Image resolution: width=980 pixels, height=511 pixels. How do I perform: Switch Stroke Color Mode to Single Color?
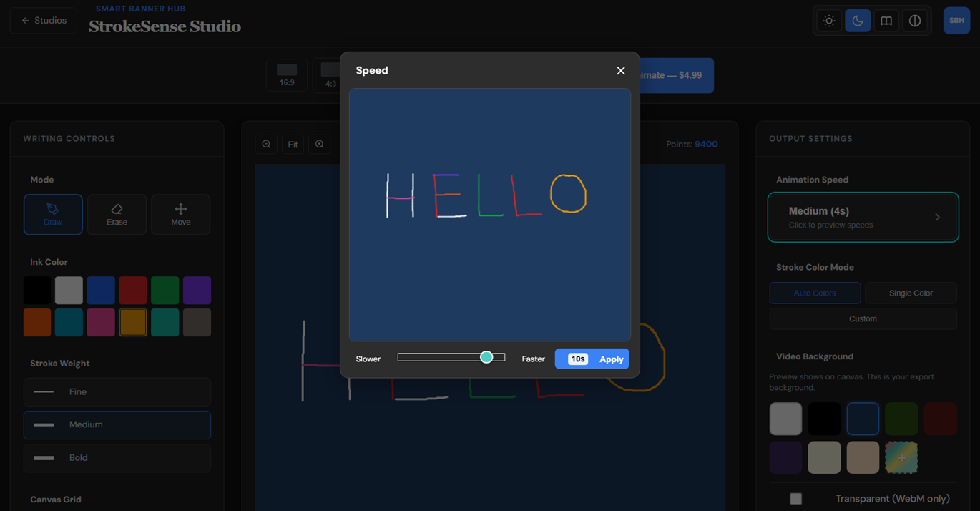911,293
